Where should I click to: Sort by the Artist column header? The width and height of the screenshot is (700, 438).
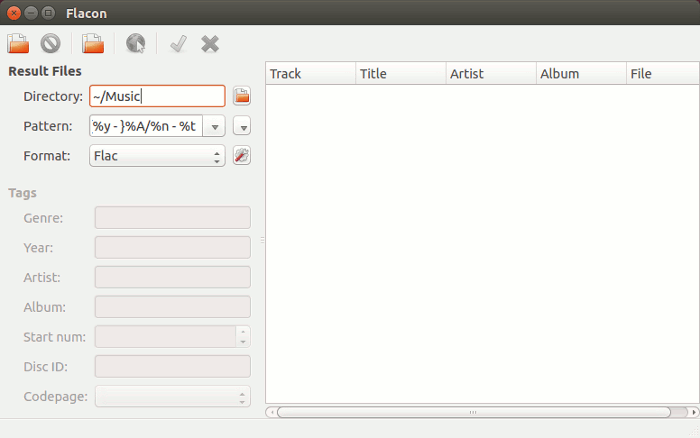point(491,74)
